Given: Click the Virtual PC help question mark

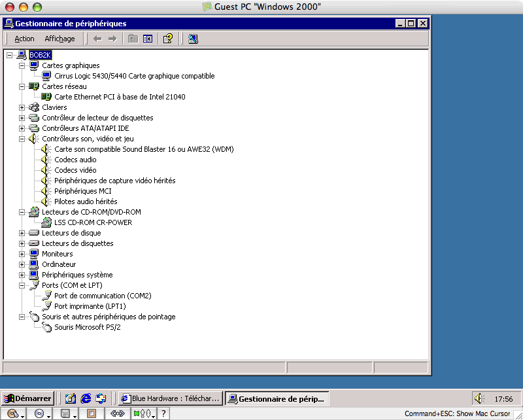Looking at the screenshot, I should click(163, 413).
